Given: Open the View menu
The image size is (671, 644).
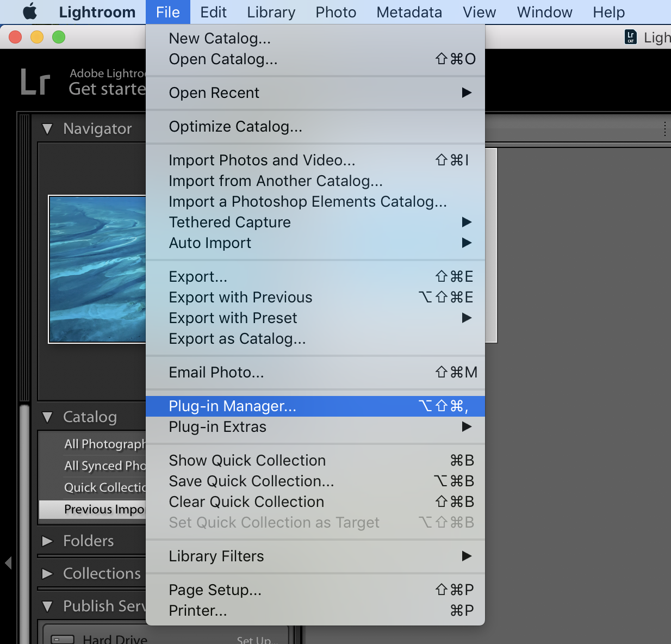Looking at the screenshot, I should (x=479, y=12).
